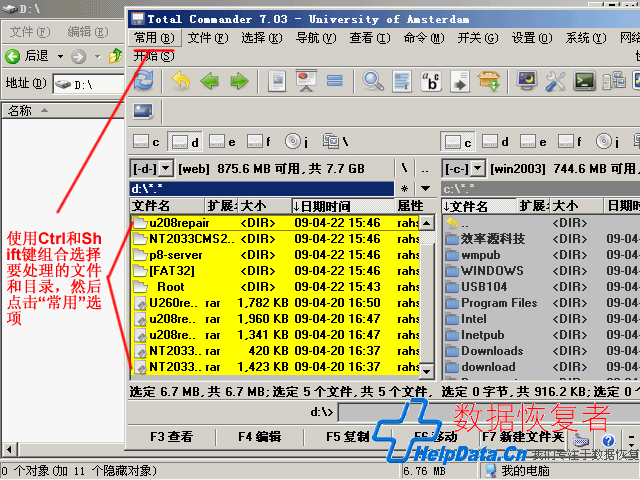
Task: Open the multi-rename abc tool icon
Action: [x=431, y=81]
